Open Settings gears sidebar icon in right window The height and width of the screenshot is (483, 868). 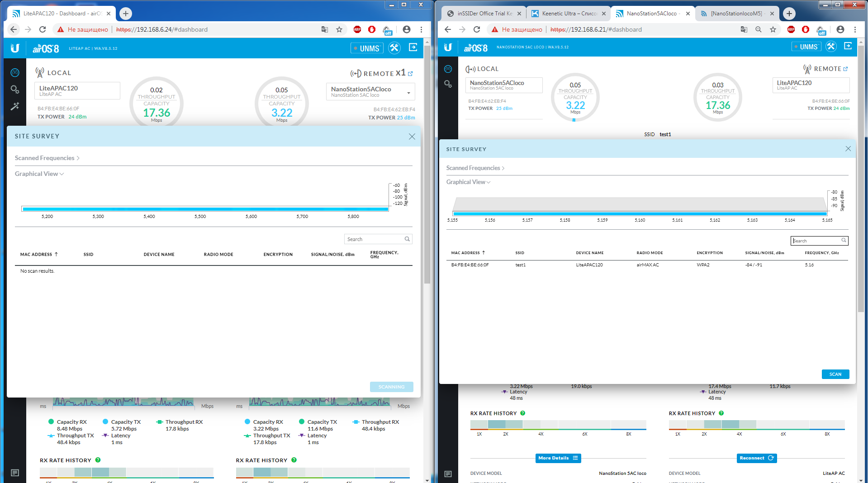448,84
